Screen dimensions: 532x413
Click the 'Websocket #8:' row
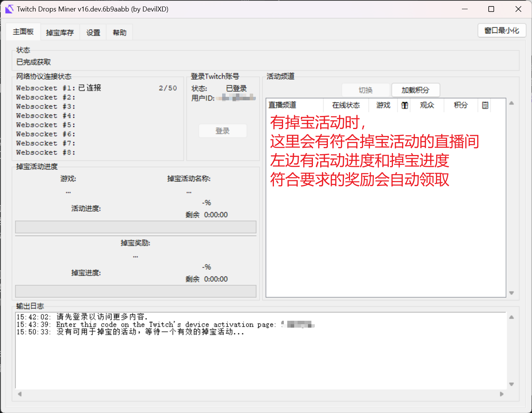click(46, 152)
